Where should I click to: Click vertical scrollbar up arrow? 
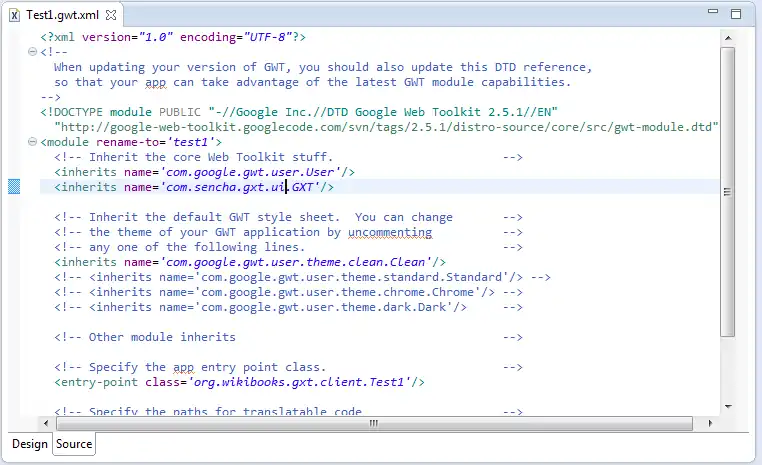coord(728,39)
